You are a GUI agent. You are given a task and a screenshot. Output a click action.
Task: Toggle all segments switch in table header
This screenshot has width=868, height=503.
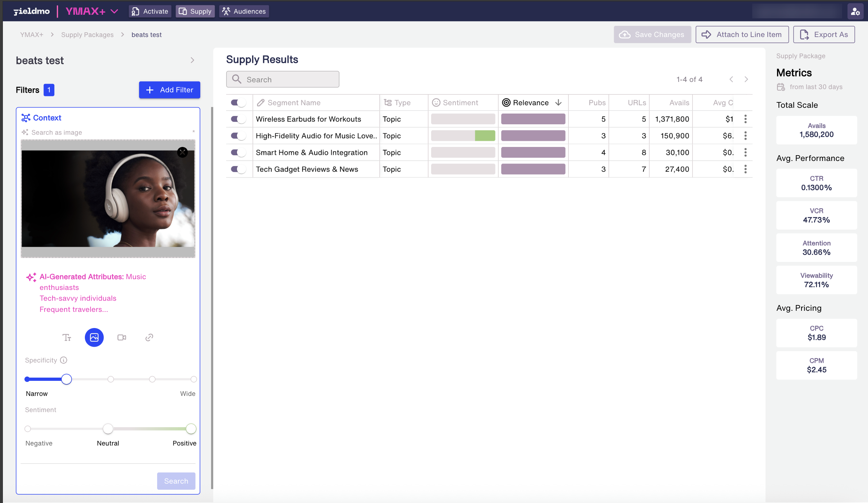[x=238, y=103]
